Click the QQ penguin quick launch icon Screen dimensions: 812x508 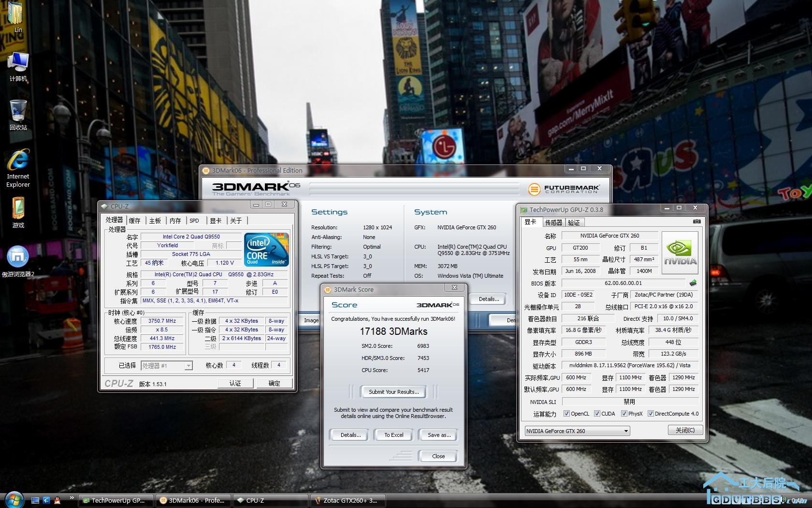(58, 500)
